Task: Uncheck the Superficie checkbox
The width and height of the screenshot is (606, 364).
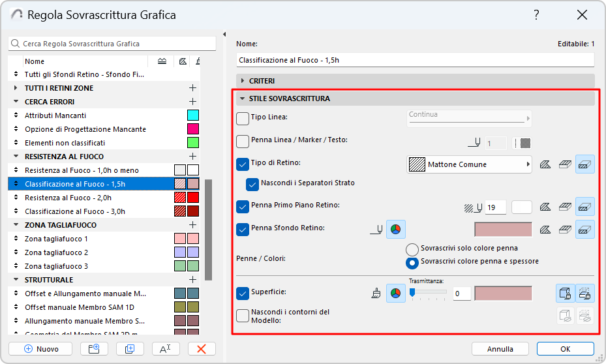Action: [242, 294]
